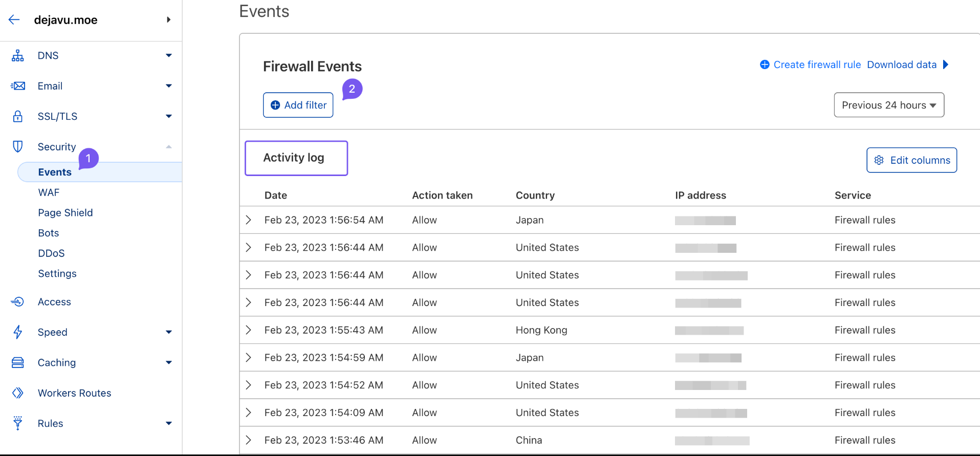The width and height of the screenshot is (980, 456).
Task: Expand the DNS section arrow
Action: (x=169, y=55)
